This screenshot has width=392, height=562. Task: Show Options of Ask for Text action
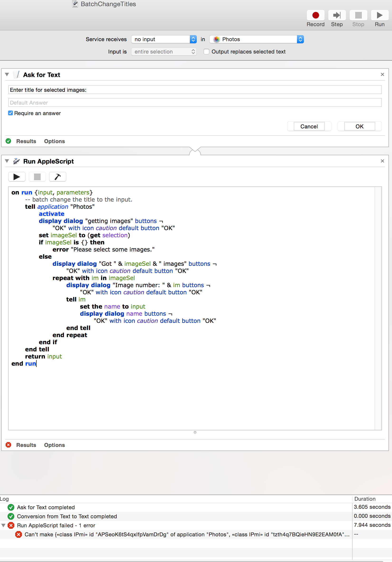55,141
